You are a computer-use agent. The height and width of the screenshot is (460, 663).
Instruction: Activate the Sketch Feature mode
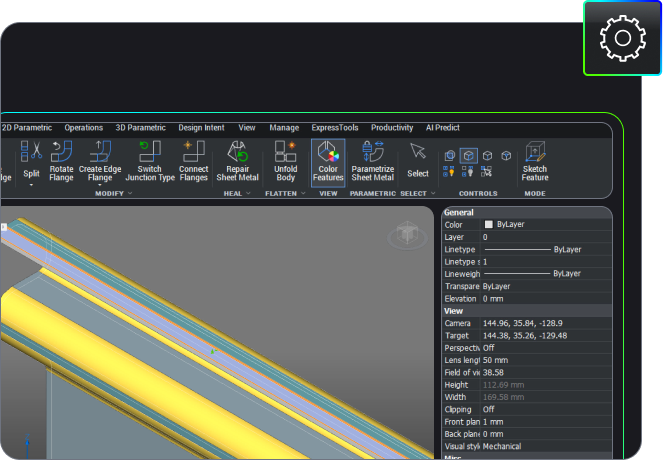535,160
